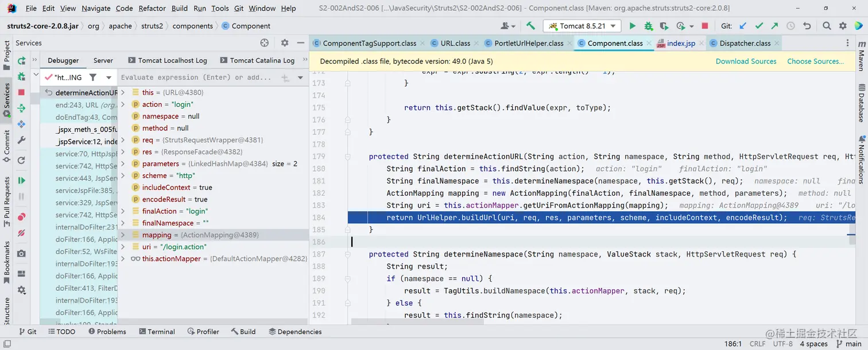Switch to Tomcat Catalina Log tab
Screen dimensions: 868x350
point(257,60)
